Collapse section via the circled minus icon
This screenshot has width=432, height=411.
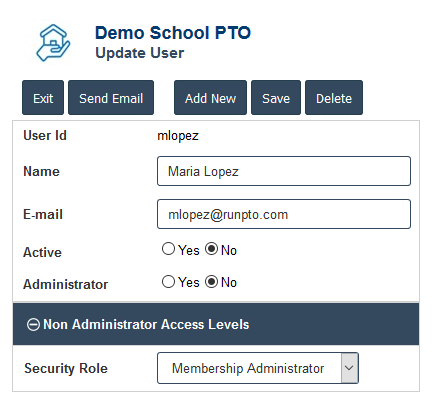tap(33, 324)
